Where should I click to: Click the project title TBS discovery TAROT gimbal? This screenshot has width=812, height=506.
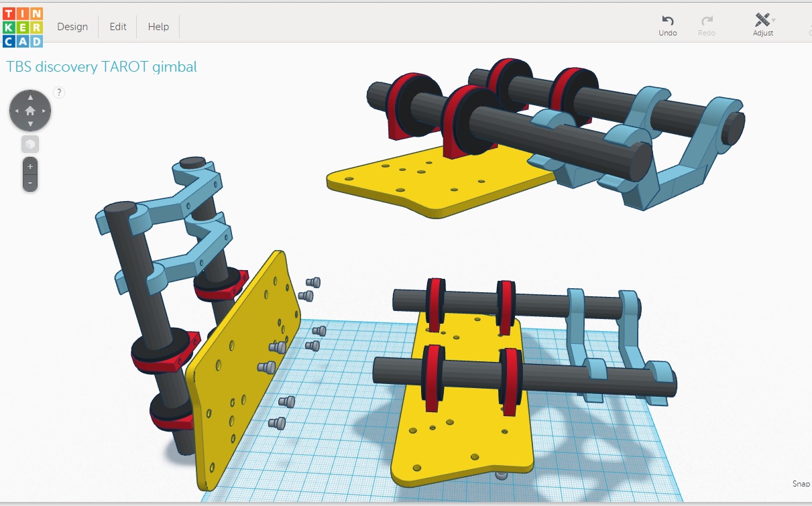click(x=101, y=66)
